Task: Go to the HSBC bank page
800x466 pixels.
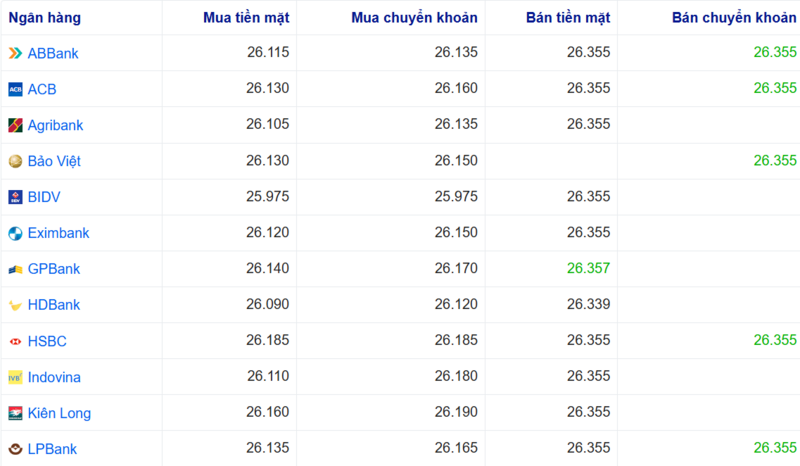Action: [47, 341]
